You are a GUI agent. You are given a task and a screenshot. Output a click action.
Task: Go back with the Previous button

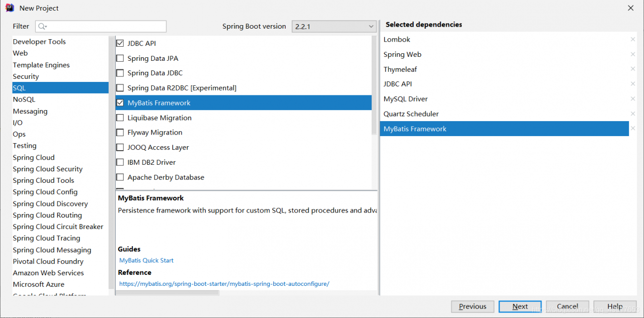472,306
